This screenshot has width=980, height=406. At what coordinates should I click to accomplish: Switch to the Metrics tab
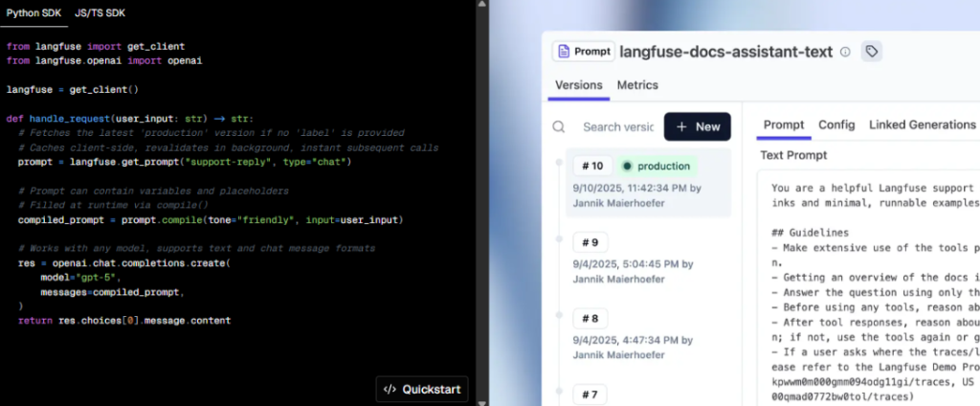point(637,85)
